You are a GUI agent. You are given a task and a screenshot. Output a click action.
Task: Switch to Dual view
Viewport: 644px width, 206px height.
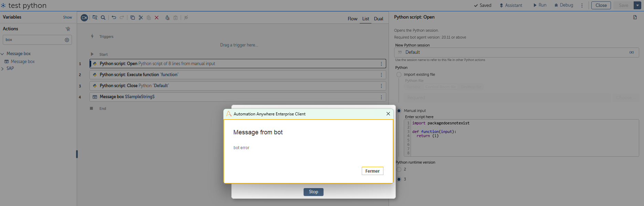tap(379, 19)
